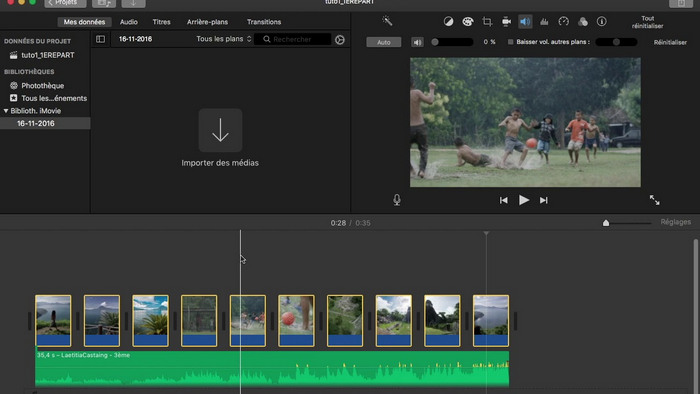Switch to the Arrière-plans tab
700x394 pixels.
207,22
